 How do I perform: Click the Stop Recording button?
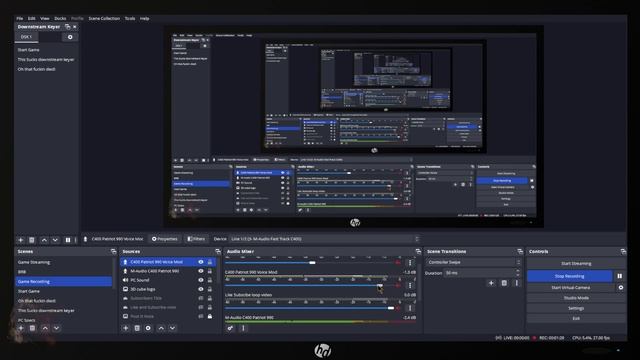click(569, 276)
